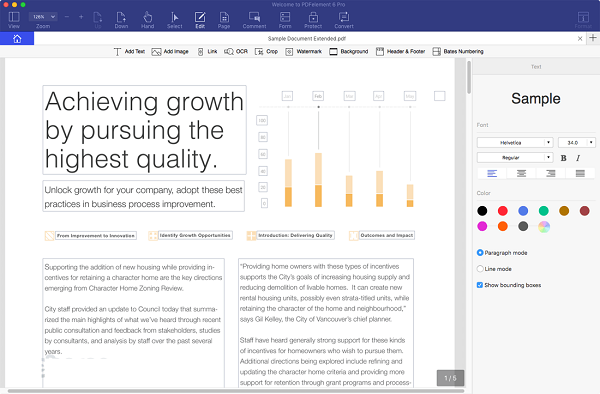
Task: Click the Add Text button
Action: (x=129, y=51)
